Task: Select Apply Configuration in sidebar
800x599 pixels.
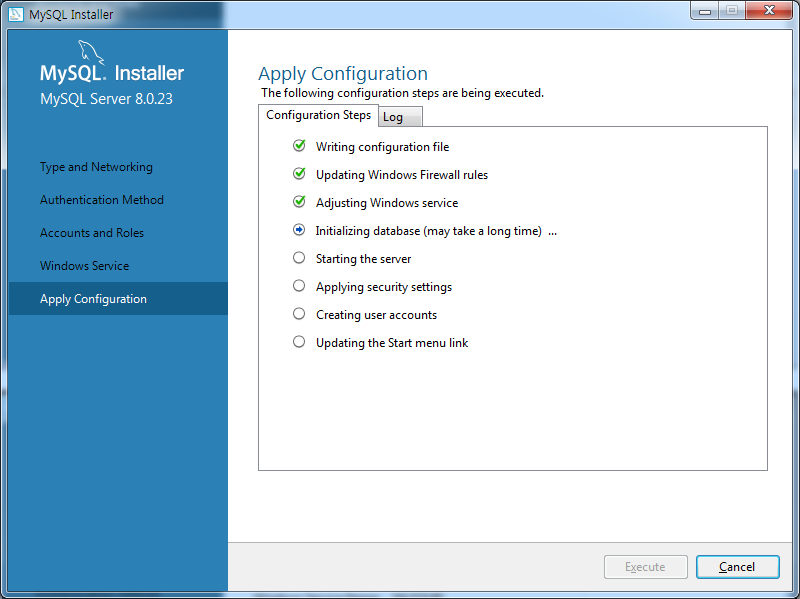Action: (x=118, y=298)
